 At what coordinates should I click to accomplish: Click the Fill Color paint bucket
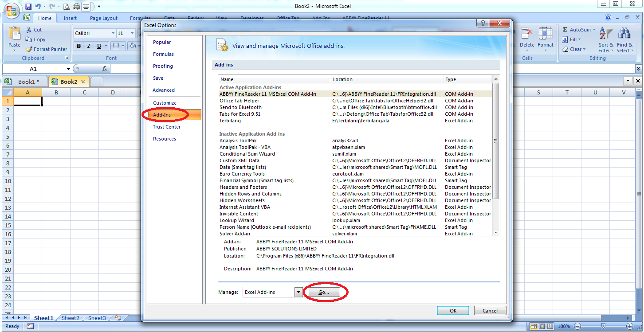[x=133, y=46]
